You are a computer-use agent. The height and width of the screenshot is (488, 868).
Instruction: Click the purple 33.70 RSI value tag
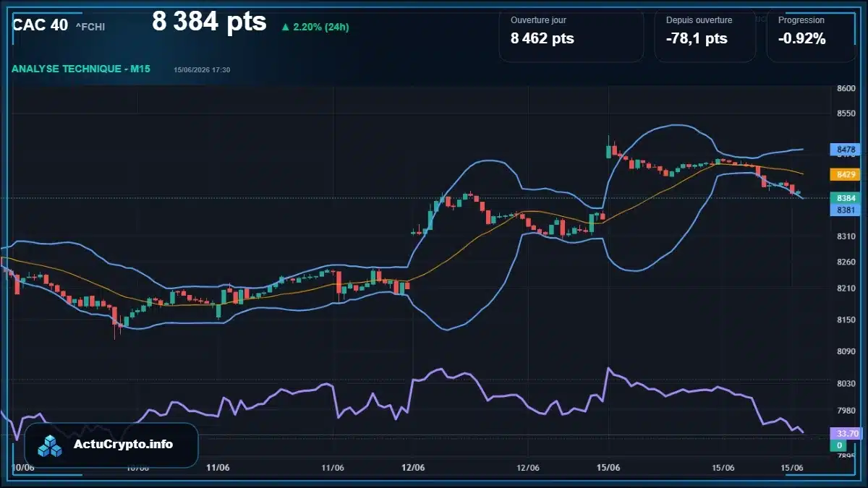coord(846,433)
